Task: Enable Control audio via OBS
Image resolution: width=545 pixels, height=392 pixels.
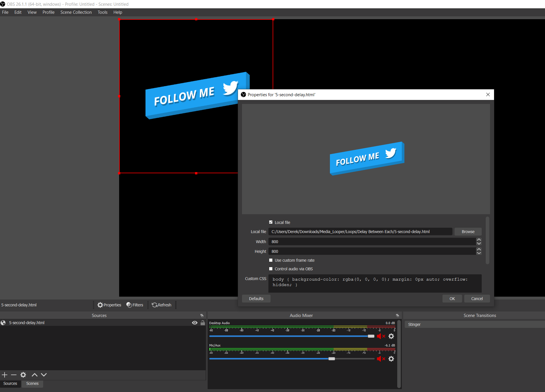Action: 271,269
